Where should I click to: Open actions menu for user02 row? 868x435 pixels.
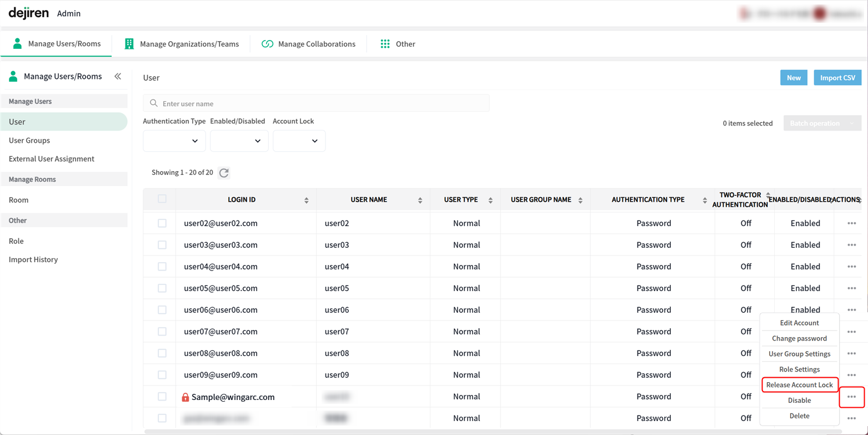[851, 223]
